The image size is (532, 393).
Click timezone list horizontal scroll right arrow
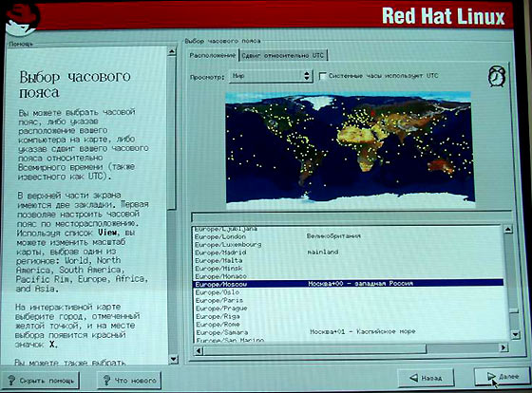tap(503, 347)
